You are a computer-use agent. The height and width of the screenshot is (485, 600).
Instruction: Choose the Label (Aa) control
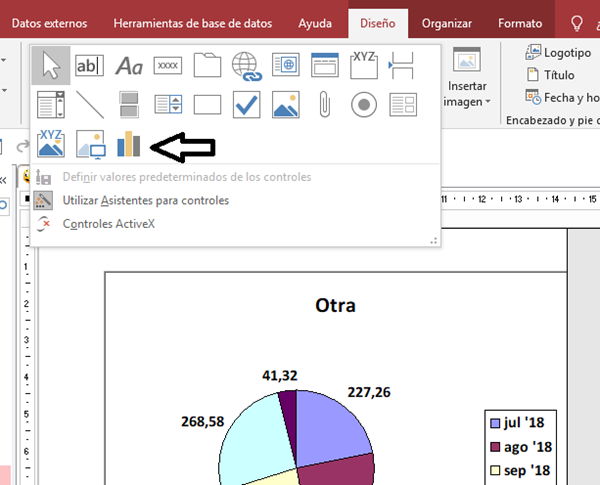click(x=129, y=66)
